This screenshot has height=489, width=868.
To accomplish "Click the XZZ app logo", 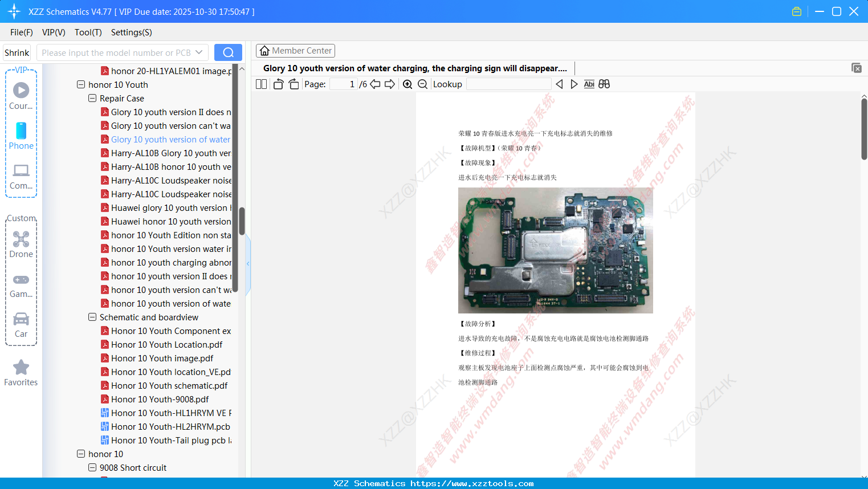I will tap(14, 11).
